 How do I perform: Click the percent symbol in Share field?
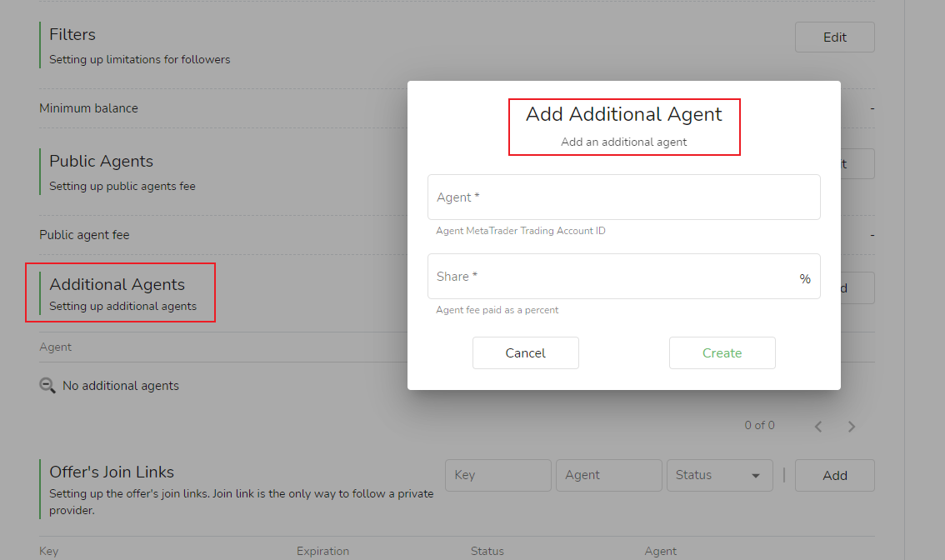pyautogui.click(x=805, y=279)
